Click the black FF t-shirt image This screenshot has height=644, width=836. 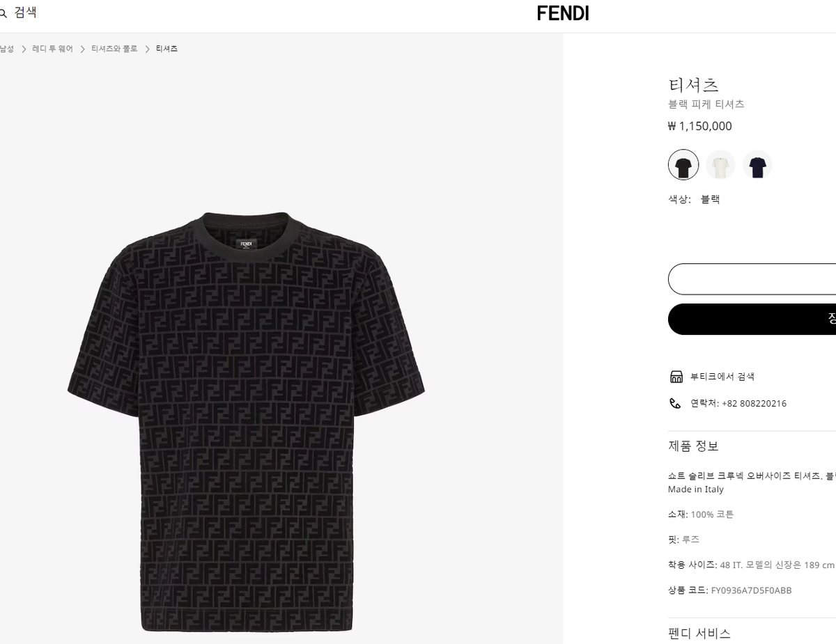point(247,421)
